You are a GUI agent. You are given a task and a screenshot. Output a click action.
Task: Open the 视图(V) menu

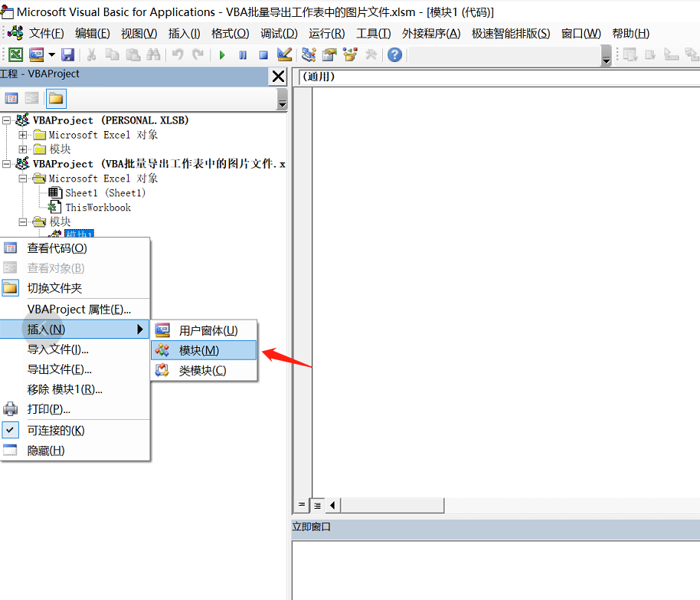coord(139,34)
